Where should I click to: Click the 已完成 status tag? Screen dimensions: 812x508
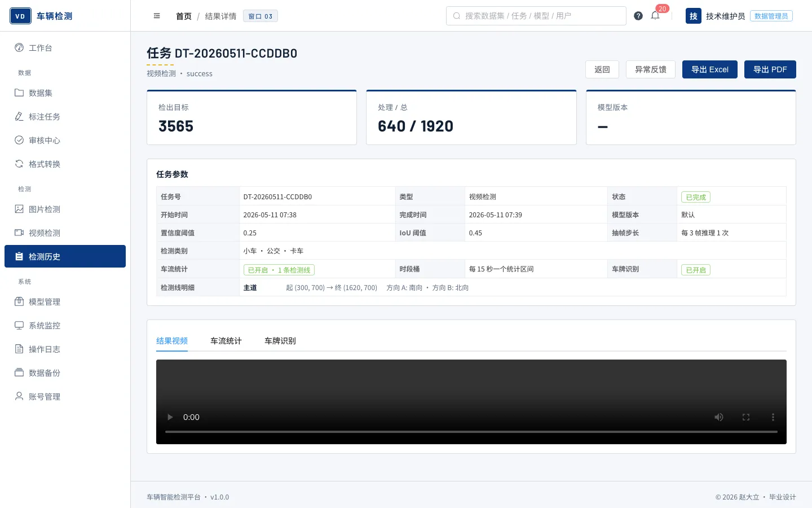click(x=696, y=197)
